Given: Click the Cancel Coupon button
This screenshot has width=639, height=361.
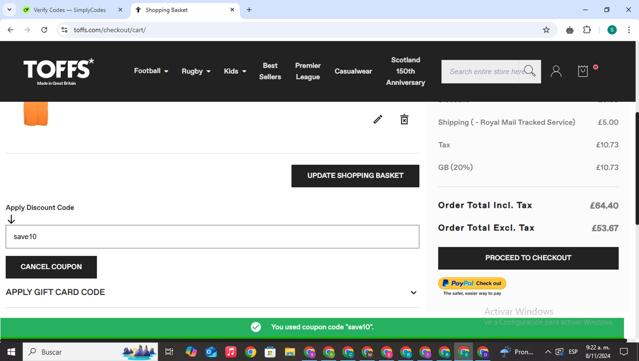Looking at the screenshot, I should tap(51, 267).
